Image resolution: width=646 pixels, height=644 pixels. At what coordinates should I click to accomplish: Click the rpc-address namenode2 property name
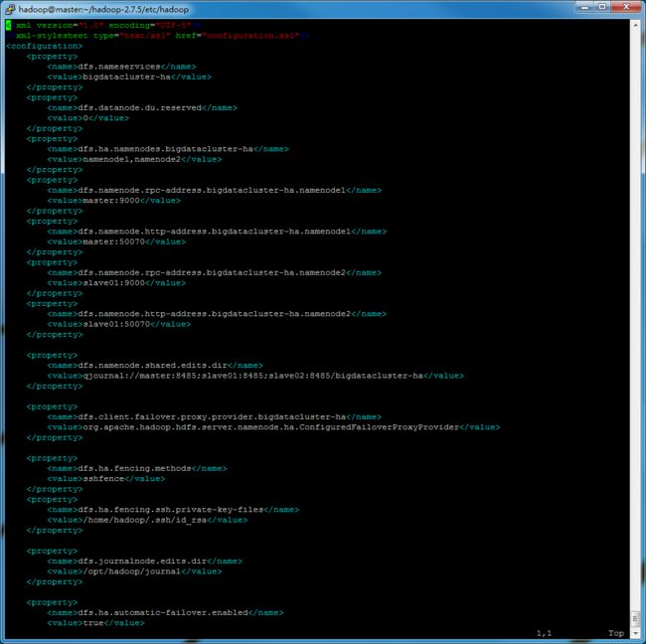[212, 272]
